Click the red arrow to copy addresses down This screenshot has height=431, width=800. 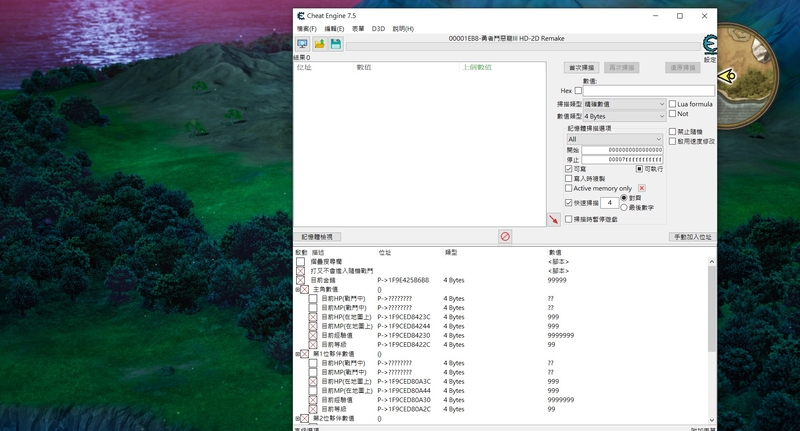pos(554,220)
